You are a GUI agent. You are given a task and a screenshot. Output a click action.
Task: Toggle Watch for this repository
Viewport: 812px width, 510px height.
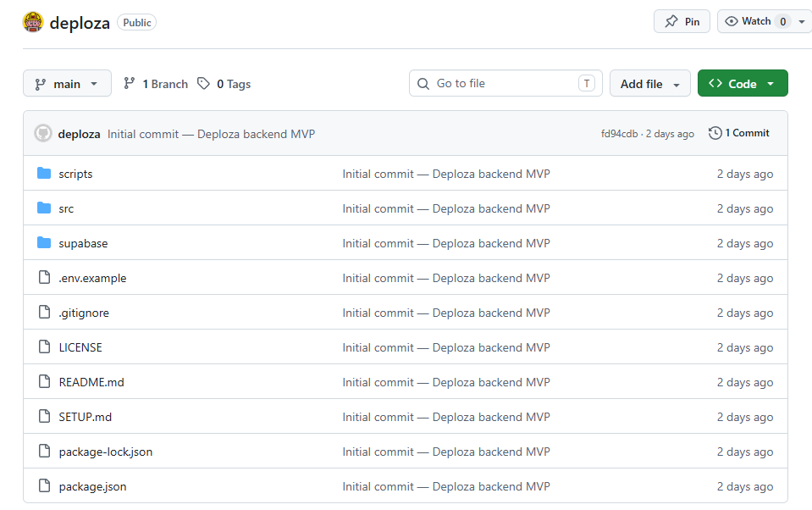click(x=754, y=21)
